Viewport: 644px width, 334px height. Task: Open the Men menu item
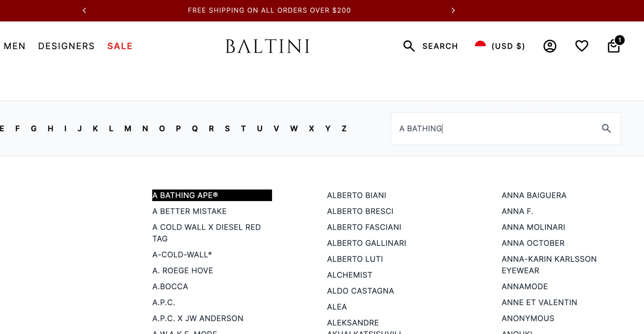click(15, 46)
